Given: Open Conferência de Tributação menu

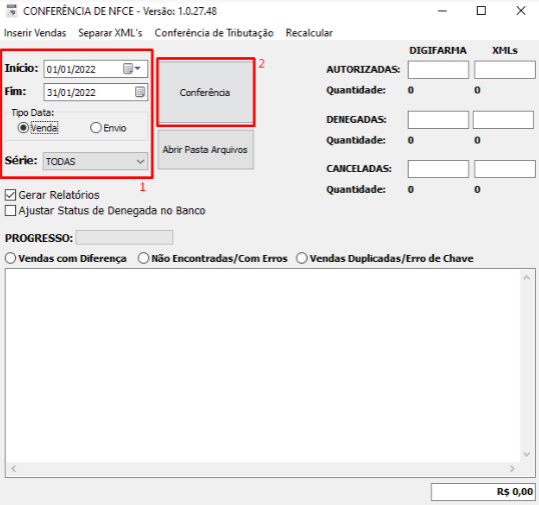Looking at the screenshot, I should 214,33.
